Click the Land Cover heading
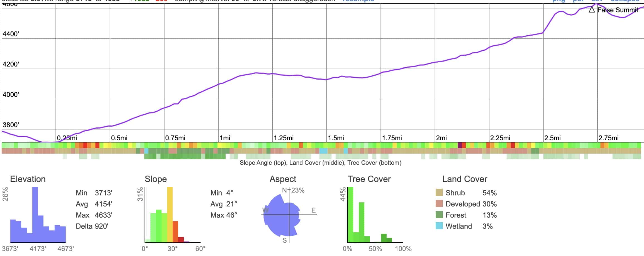 point(465,179)
